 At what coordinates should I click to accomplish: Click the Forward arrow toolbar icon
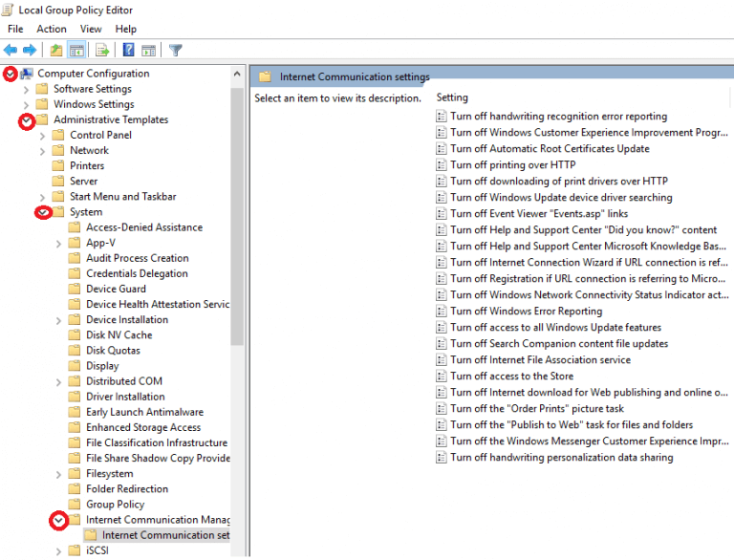[30, 50]
